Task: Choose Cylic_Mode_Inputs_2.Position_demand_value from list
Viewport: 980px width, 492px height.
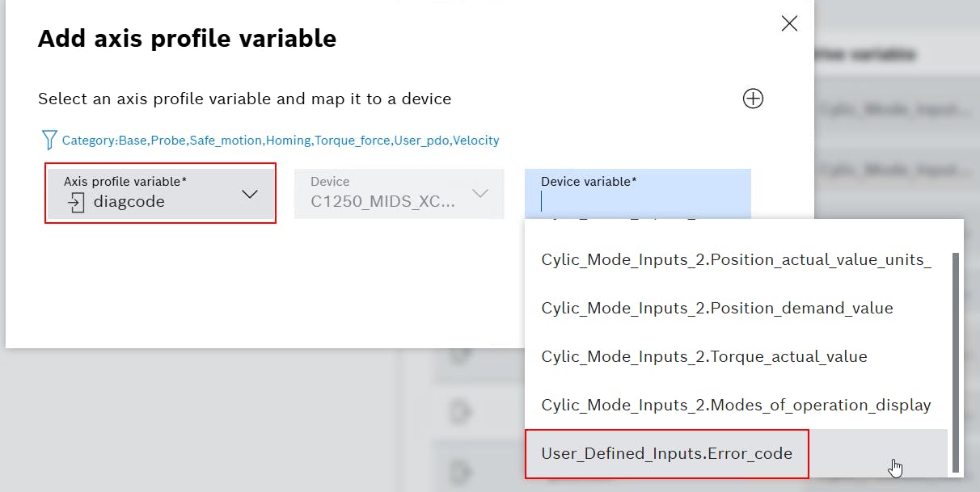Action: tap(716, 308)
